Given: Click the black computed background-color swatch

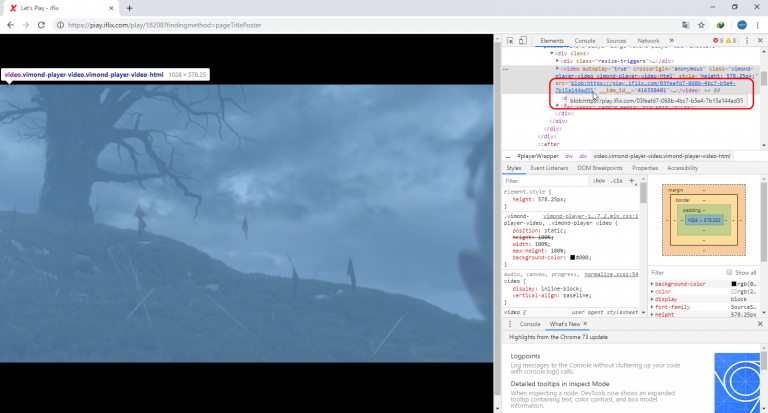Looking at the screenshot, I should point(734,284).
